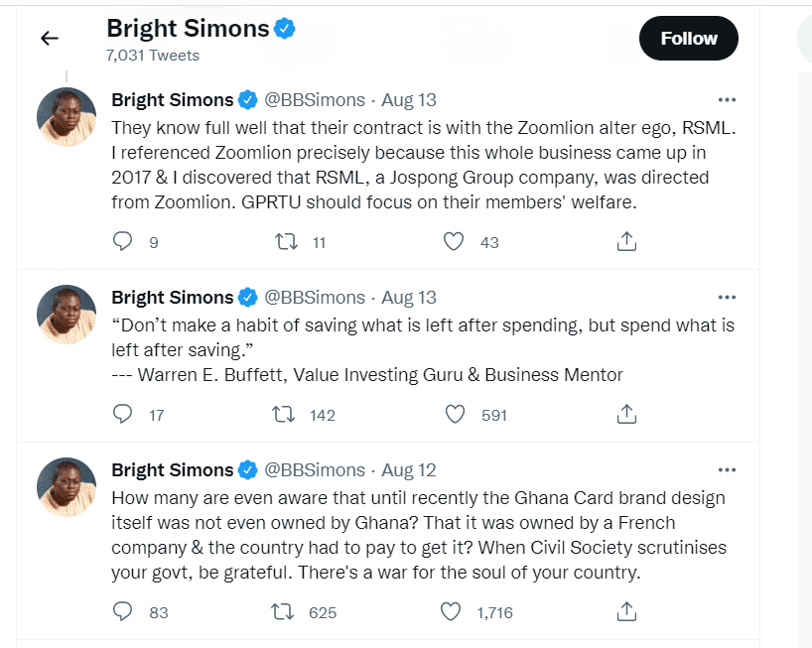Follow Bright Simons
The width and height of the screenshot is (812, 648).
[x=689, y=39]
